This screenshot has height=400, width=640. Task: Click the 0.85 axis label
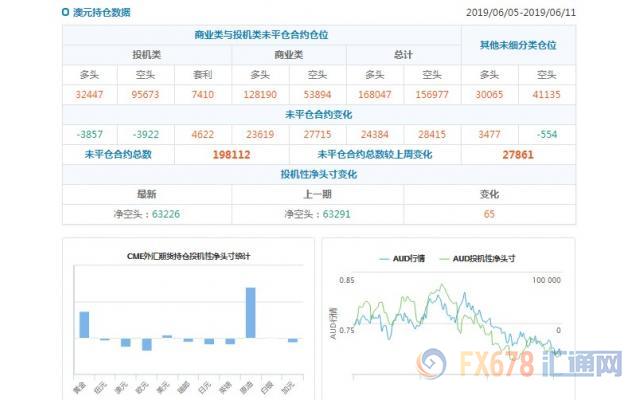tap(347, 280)
